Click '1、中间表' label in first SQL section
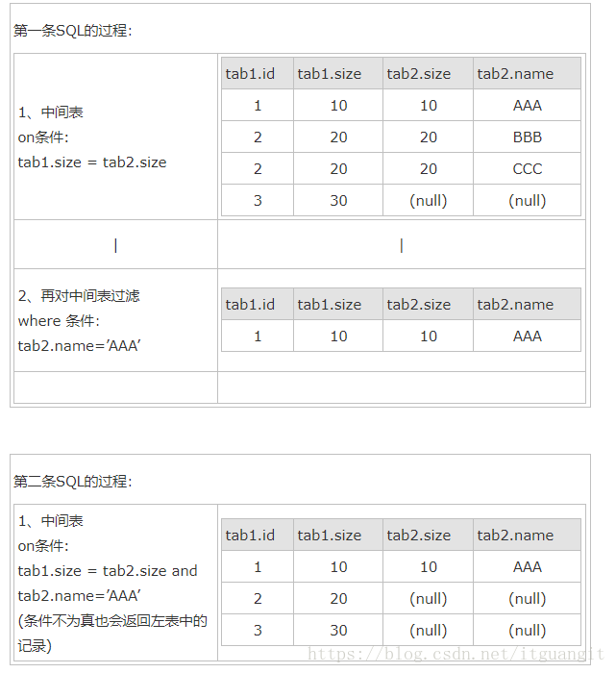 [50, 112]
